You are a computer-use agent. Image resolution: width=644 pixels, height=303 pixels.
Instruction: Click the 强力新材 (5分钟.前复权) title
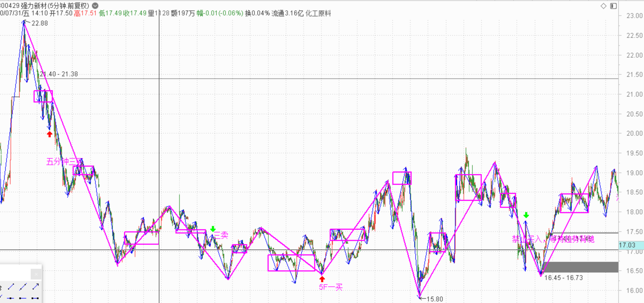54,6
